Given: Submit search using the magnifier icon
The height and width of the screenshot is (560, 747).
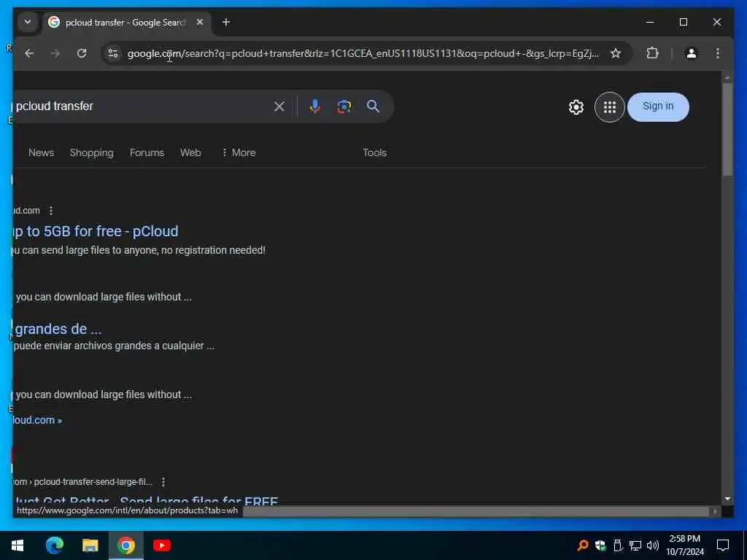Looking at the screenshot, I should click(373, 106).
